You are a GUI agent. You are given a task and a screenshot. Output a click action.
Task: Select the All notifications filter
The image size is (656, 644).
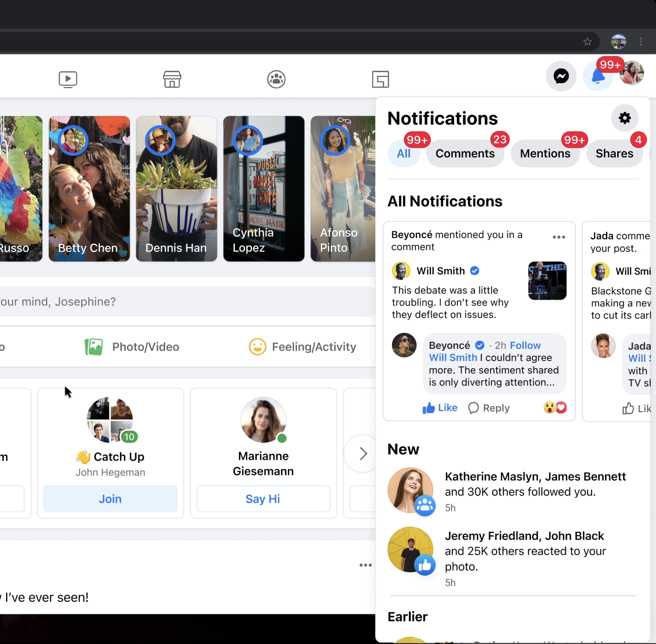point(404,153)
